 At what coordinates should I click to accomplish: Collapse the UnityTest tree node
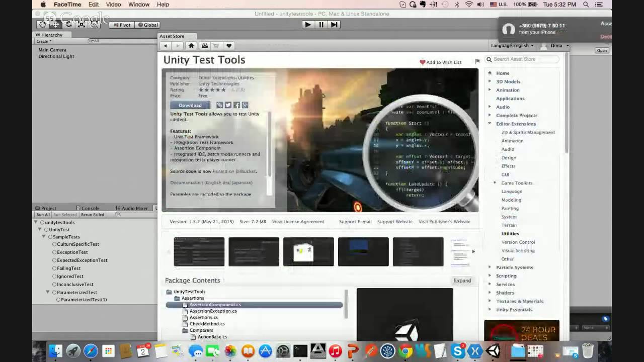[x=40, y=229]
